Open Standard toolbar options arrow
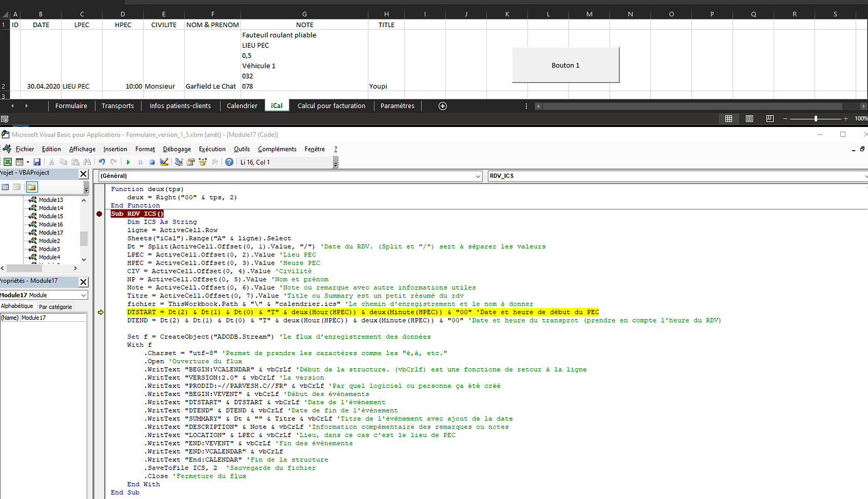This screenshot has width=868, height=499. [335, 162]
